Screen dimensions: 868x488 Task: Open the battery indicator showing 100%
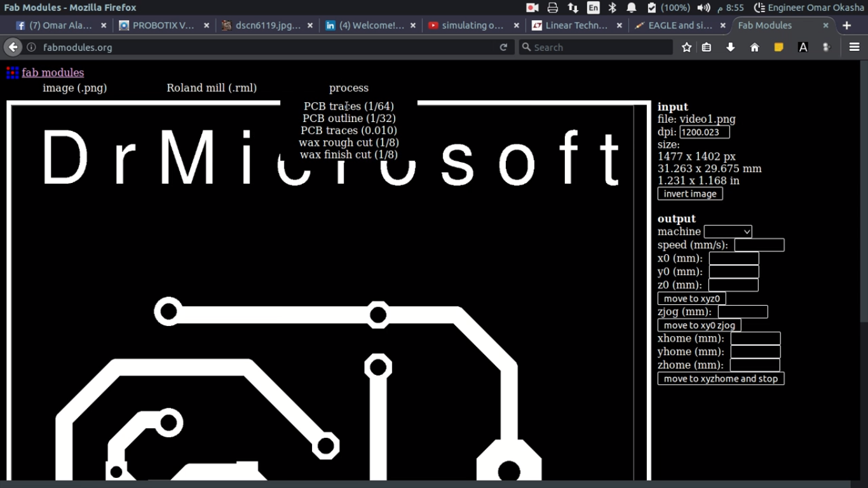[668, 8]
